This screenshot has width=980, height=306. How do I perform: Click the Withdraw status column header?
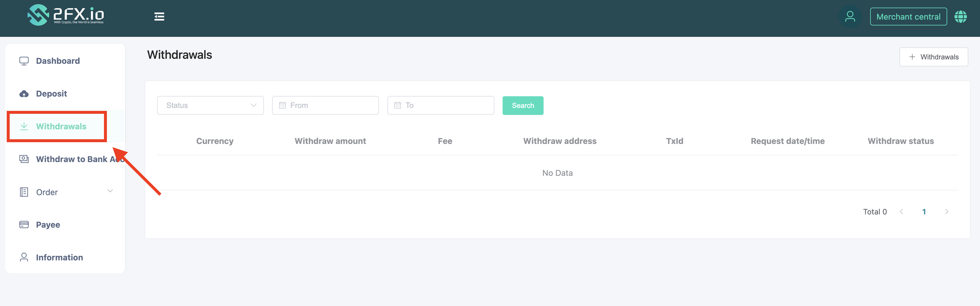pos(901,141)
